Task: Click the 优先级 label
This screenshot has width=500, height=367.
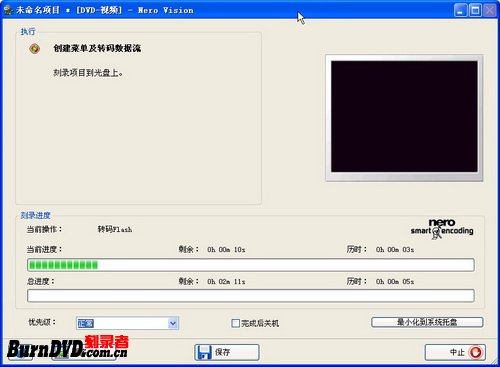Action: tap(42, 322)
